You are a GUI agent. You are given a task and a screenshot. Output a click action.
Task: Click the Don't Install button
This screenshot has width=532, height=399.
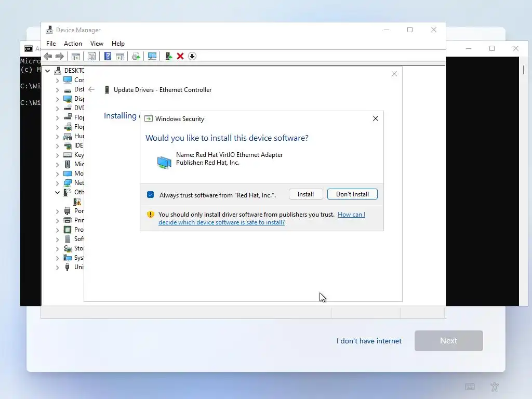click(352, 194)
